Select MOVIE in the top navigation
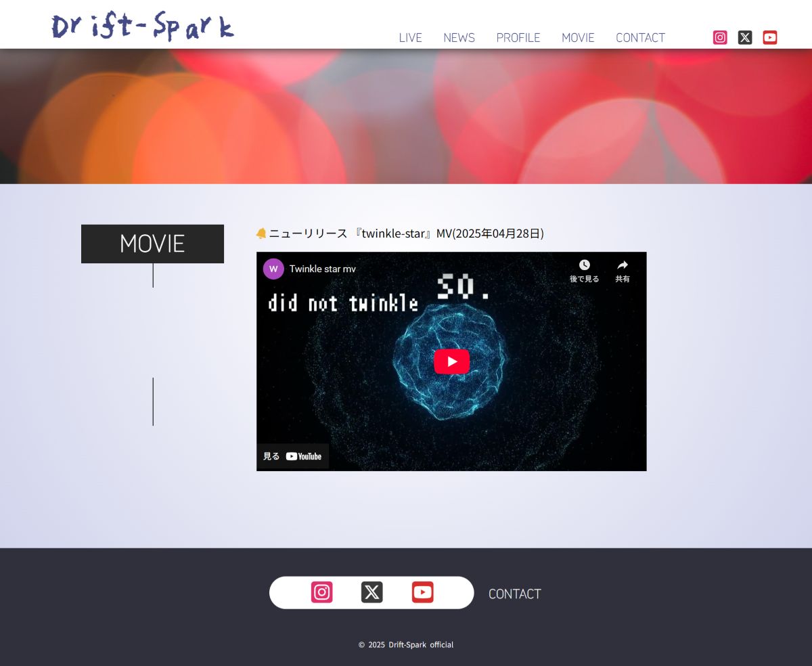 578,38
